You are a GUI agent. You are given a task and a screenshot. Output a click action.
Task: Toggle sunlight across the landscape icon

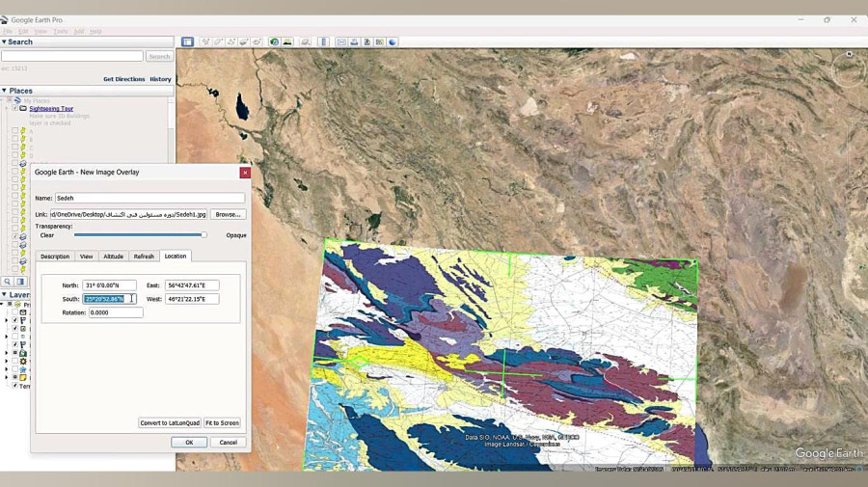286,42
